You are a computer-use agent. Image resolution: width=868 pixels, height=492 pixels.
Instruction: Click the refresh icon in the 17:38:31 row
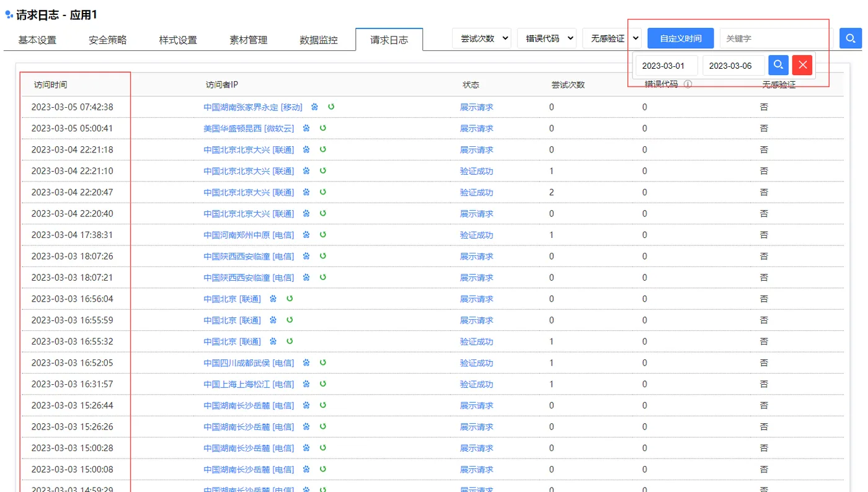click(x=323, y=235)
